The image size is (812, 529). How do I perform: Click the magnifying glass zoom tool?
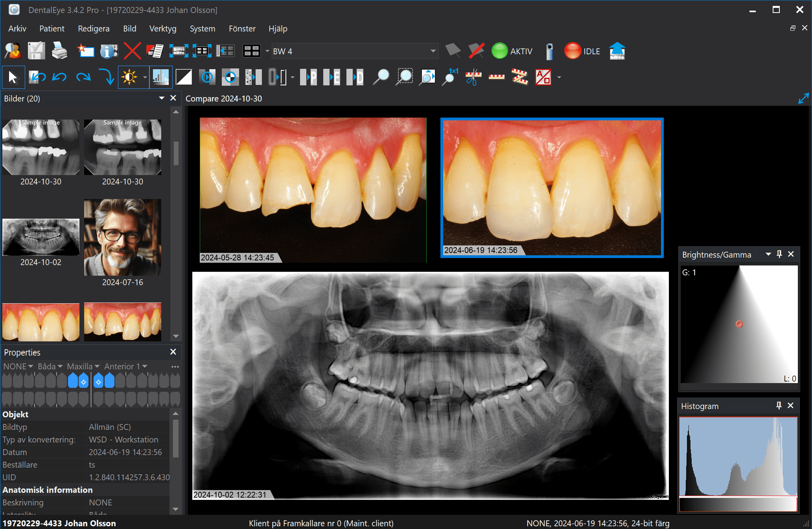[x=381, y=77]
